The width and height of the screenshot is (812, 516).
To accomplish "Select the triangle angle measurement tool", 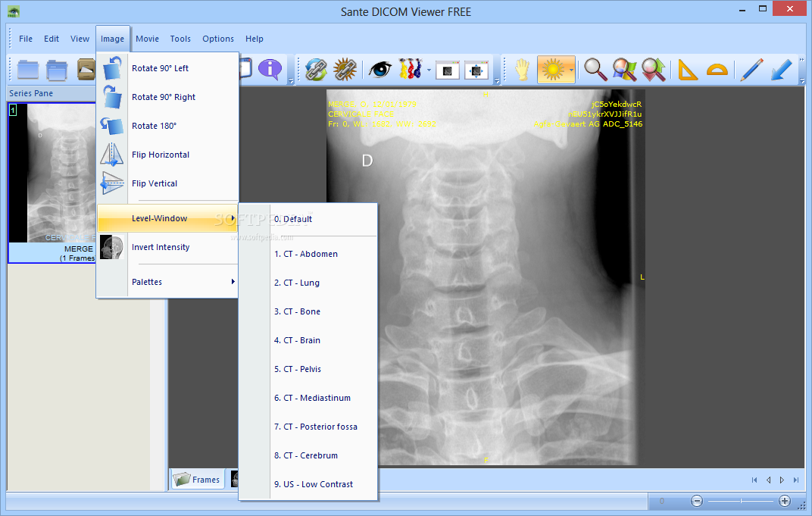I will 687,70.
